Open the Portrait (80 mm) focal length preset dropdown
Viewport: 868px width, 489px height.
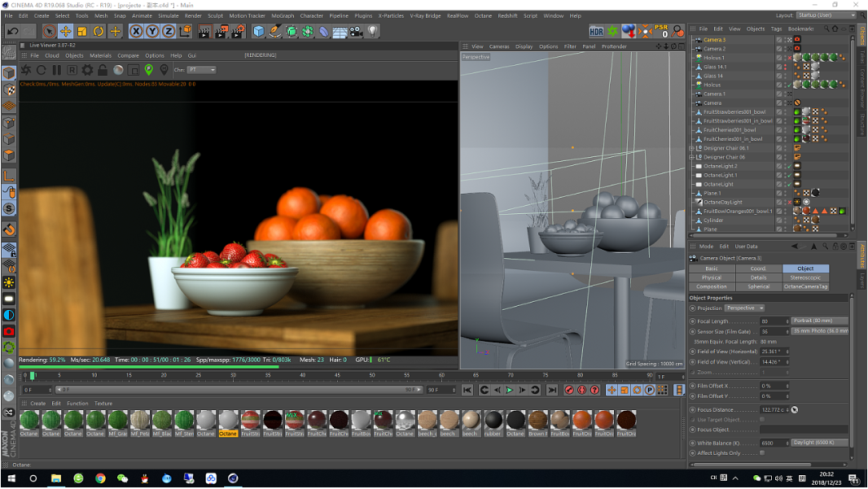click(x=820, y=321)
